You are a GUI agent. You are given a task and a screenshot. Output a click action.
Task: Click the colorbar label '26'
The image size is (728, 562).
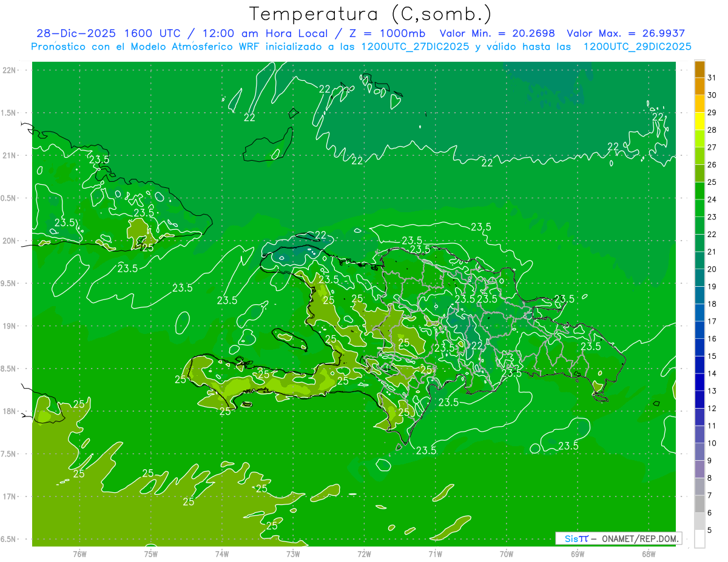[x=712, y=164]
